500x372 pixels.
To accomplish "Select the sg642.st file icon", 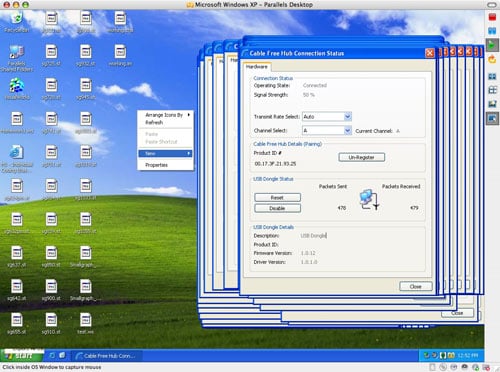I will 16,286.
